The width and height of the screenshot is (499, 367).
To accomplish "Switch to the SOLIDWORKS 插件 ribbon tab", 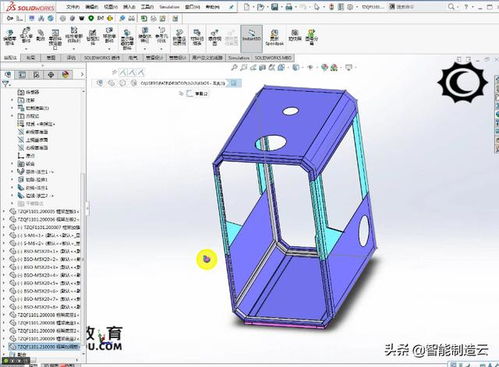I will [x=101, y=58].
